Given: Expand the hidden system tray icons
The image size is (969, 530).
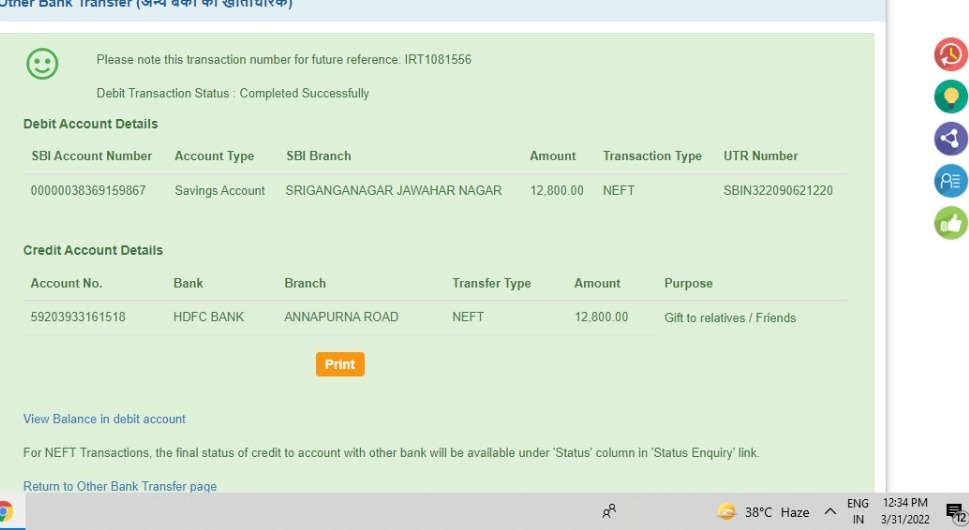Looking at the screenshot, I should click(829, 512).
